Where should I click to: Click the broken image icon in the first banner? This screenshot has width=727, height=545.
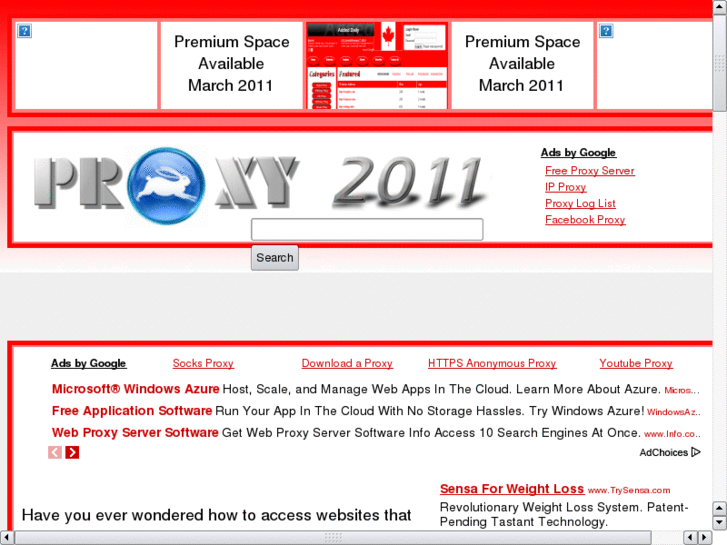coord(24,31)
